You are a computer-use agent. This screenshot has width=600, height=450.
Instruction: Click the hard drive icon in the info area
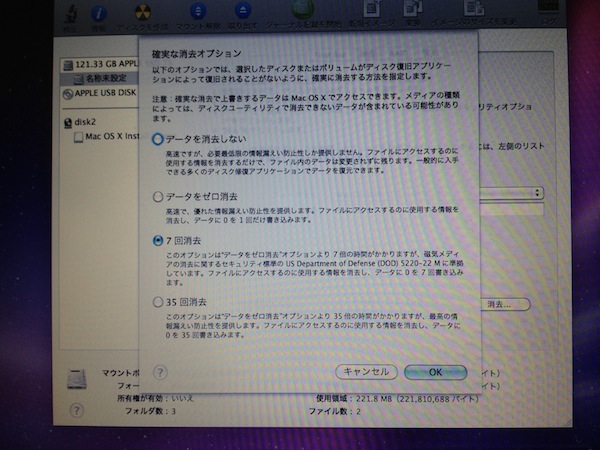(x=77, y=379)
